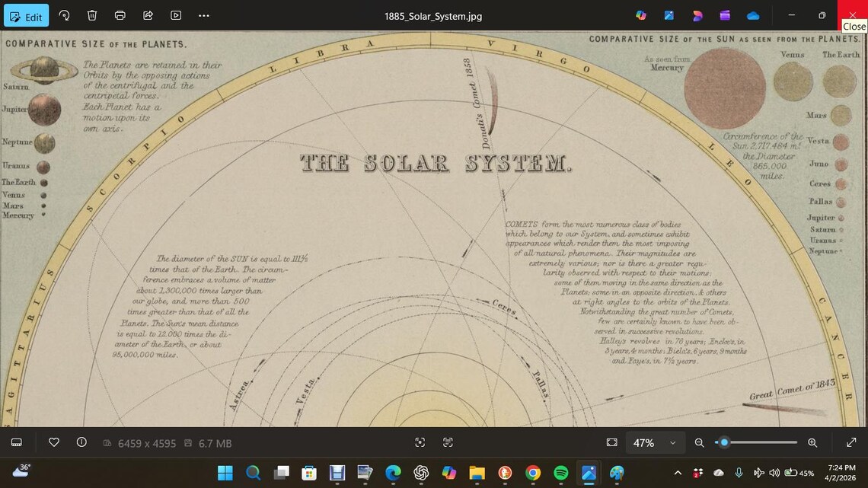Open the film-strip video app taskbar icon
The height and width of the screenshot is (488, 868).
(337, 473)
